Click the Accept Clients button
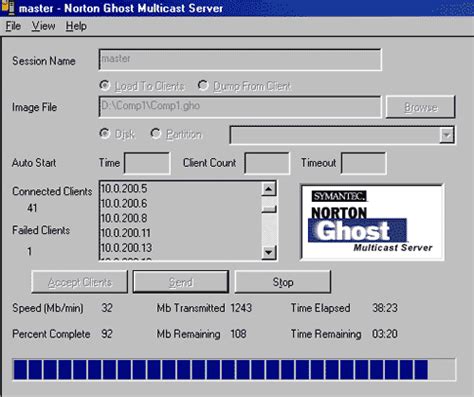 [x=79, y=282]
